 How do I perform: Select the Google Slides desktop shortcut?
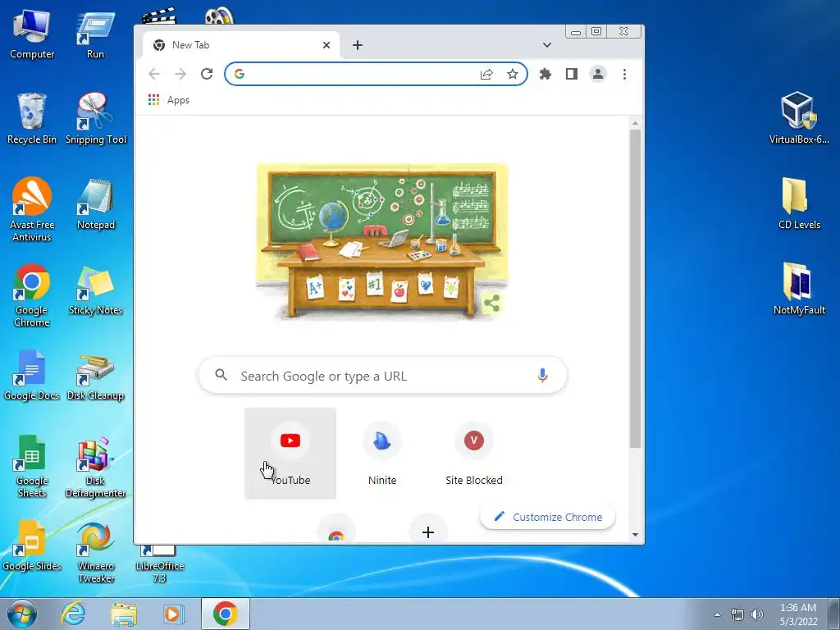[x=32, y=546]
